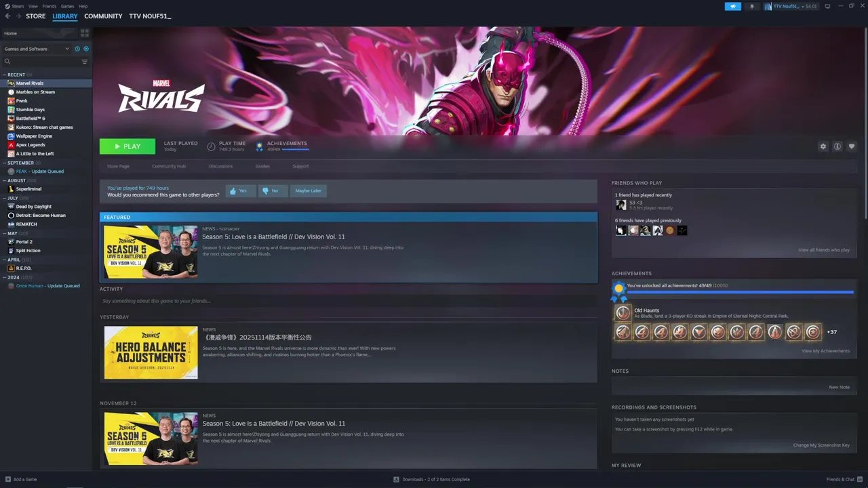Click the Add a Game plus icon
Viewport: 868px width, 488px height.
pos(7,479)
